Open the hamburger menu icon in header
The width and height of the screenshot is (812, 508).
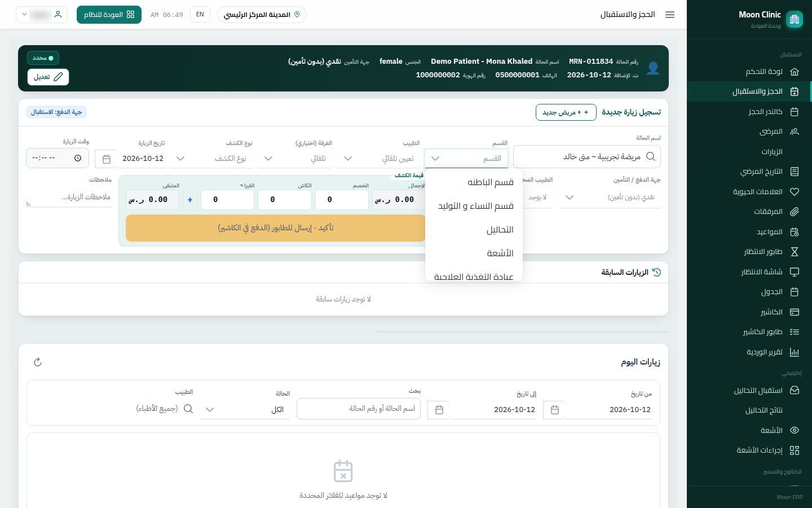point(670,15)
